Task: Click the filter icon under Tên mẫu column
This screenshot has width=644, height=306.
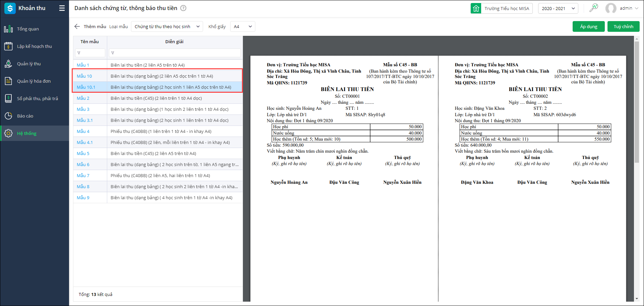Action: coord(79,53)
